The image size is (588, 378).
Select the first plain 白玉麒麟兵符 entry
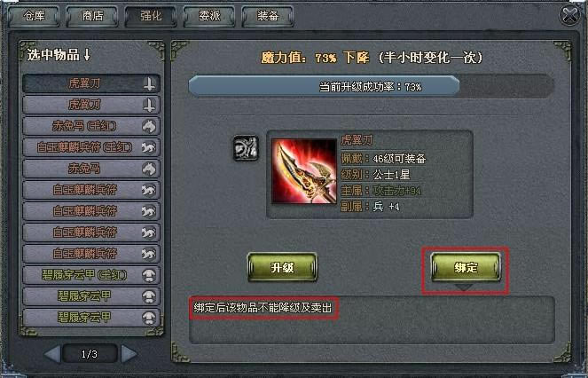coord(91,190)
